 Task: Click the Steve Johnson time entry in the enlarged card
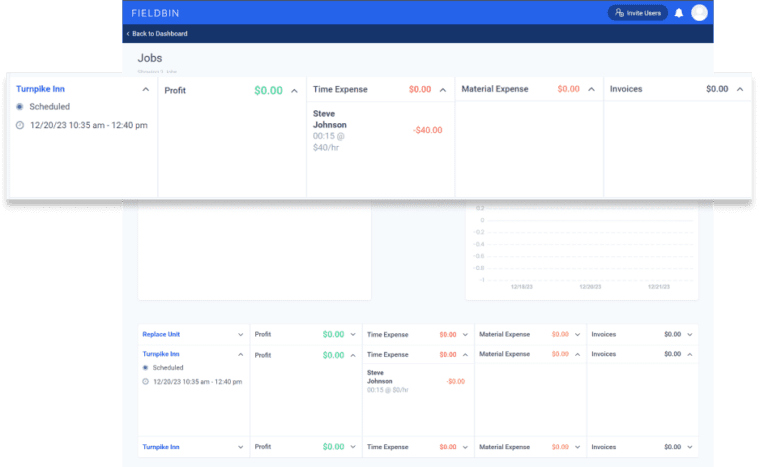330,120
